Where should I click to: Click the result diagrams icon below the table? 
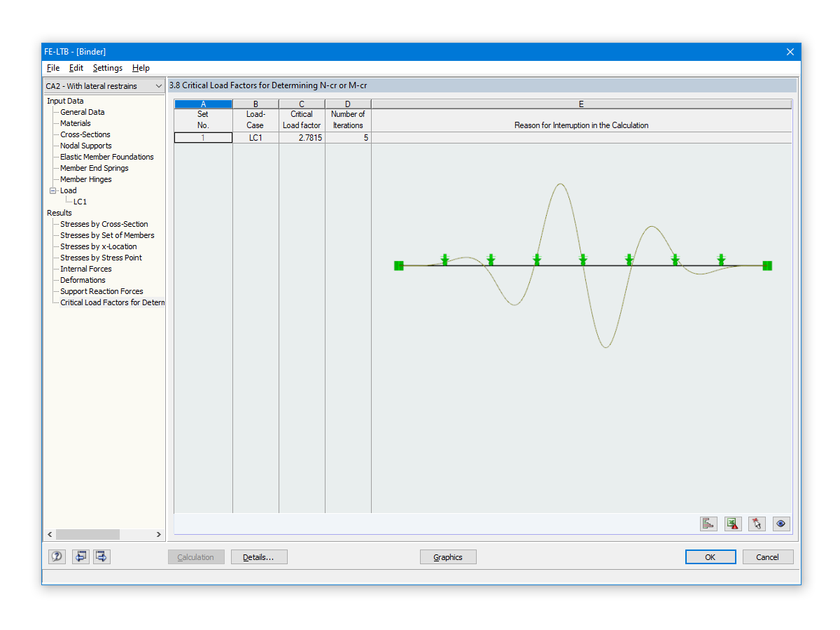[x=708, y=523]
